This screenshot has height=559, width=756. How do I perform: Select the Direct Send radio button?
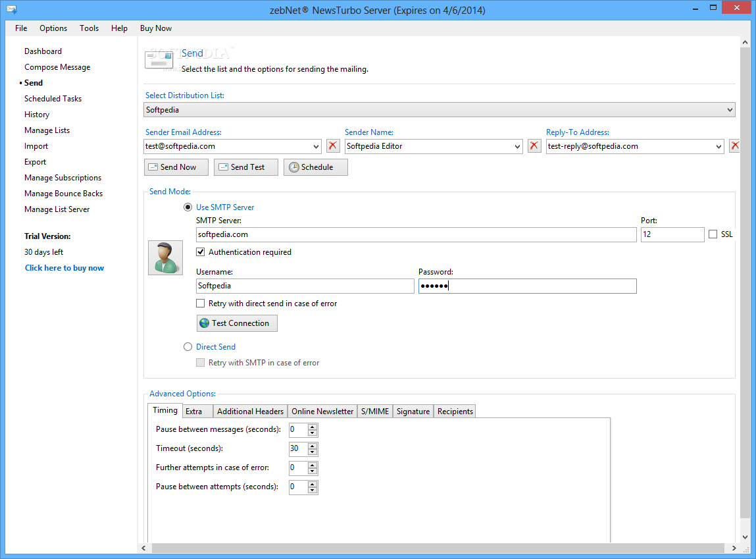188,347
